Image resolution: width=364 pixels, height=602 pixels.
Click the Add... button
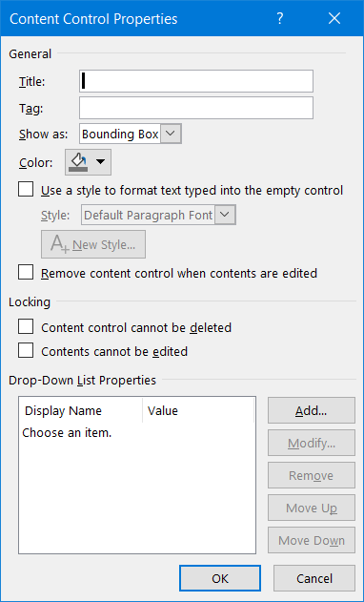pos(312,410)
